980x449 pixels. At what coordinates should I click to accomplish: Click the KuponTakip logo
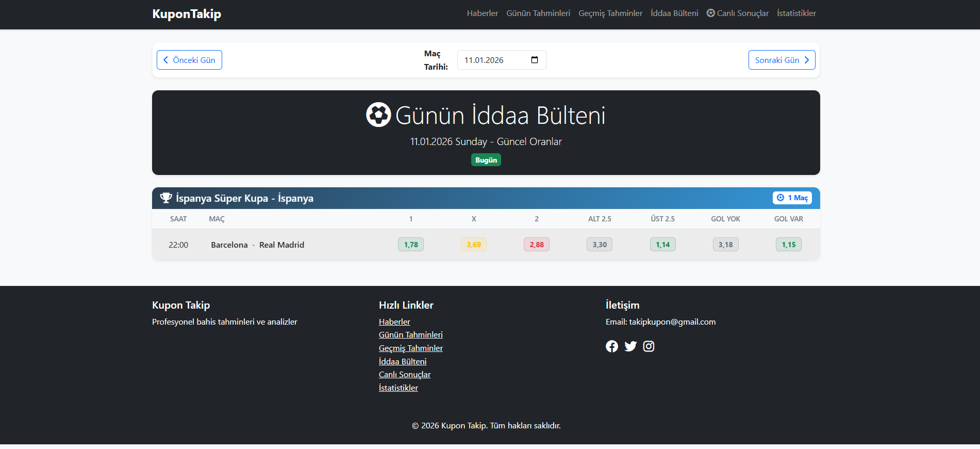point(187,14)
